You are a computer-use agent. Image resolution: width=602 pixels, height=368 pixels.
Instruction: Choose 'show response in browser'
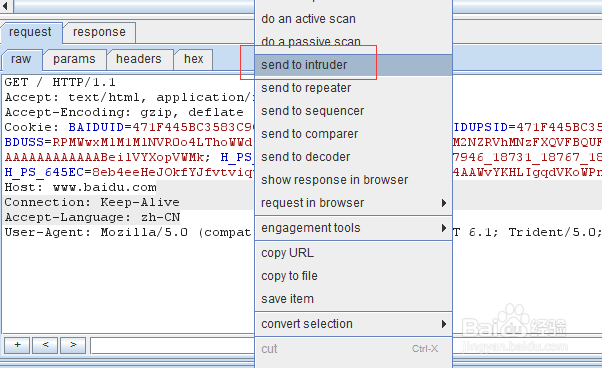353,180
